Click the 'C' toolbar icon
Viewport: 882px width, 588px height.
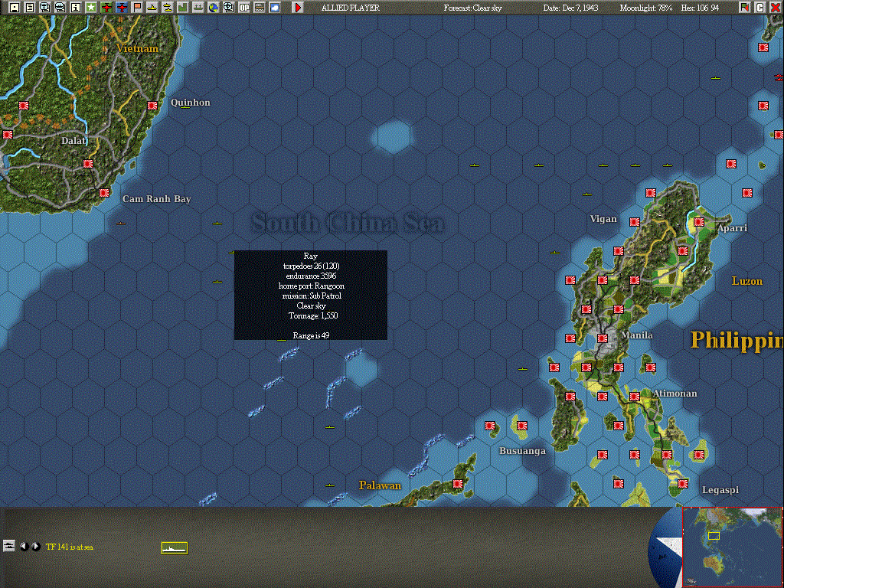pyautogui.click(x=760, y=8)
